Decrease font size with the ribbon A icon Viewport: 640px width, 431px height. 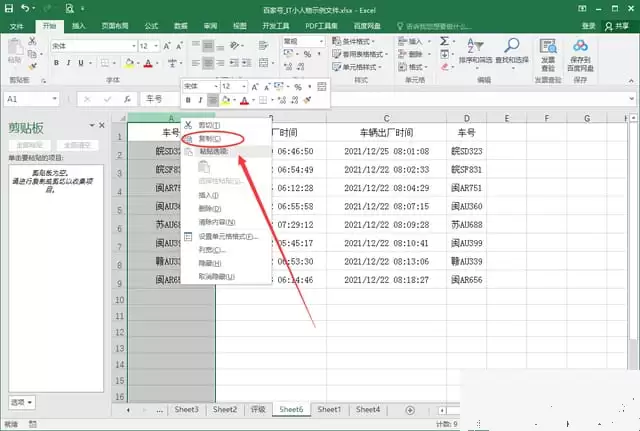coord(179,46)
